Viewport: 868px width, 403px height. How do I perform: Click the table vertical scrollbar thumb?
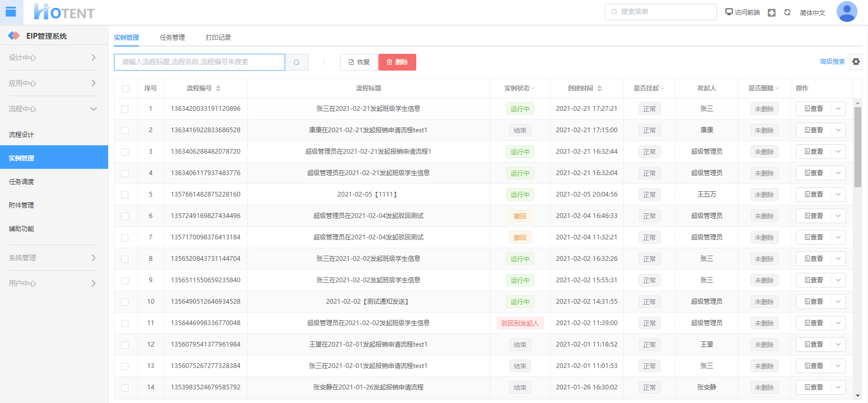tap(858, 146)
